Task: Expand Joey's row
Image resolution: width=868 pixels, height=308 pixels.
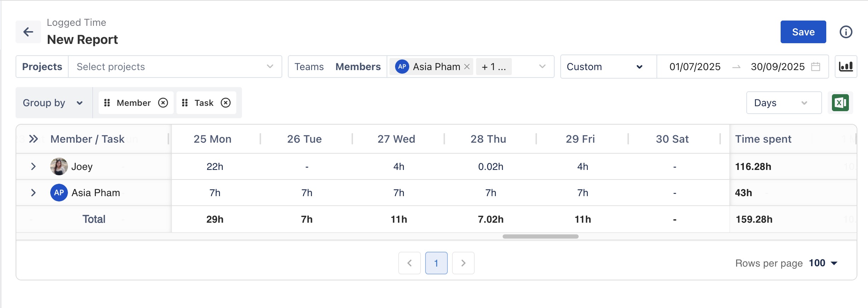Action: (33, 166)
